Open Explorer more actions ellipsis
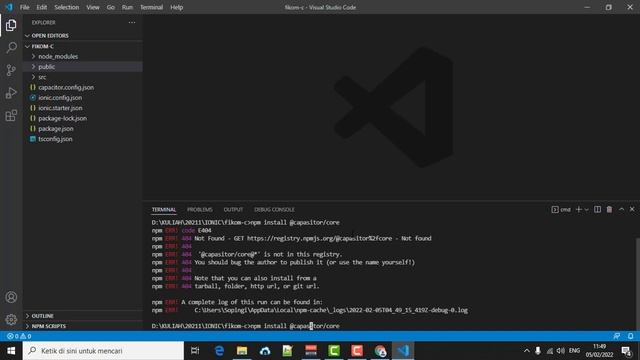The height and width of the screenshot is (360, 640). click(x=132, y=22)
